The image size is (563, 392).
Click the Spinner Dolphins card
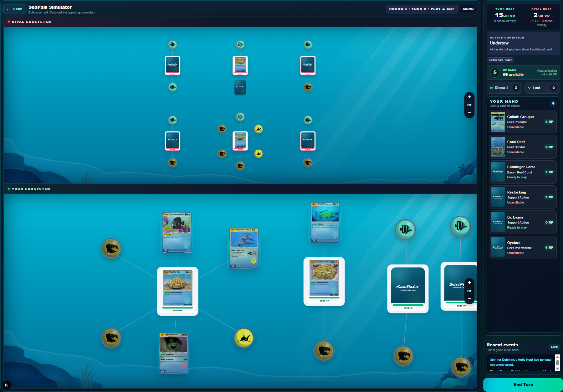point(244,248)
